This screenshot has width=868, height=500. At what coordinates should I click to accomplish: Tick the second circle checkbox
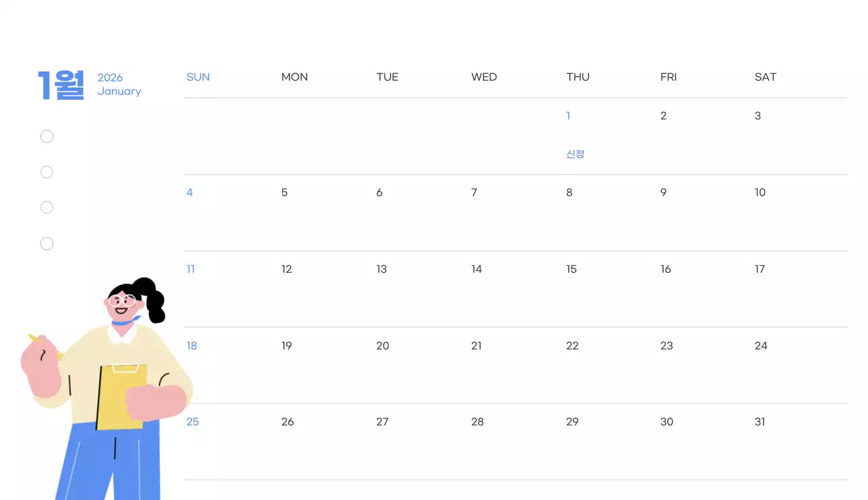pyautogui.click(x=47, y=172)
